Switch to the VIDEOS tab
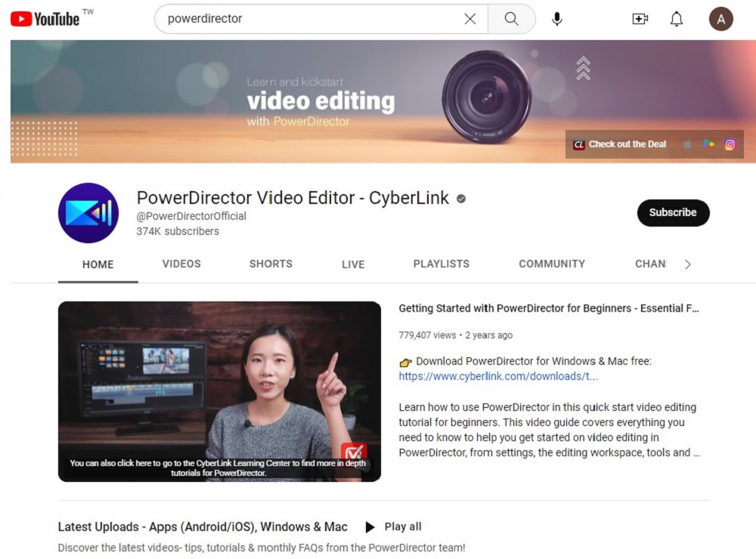 [181, 264]
